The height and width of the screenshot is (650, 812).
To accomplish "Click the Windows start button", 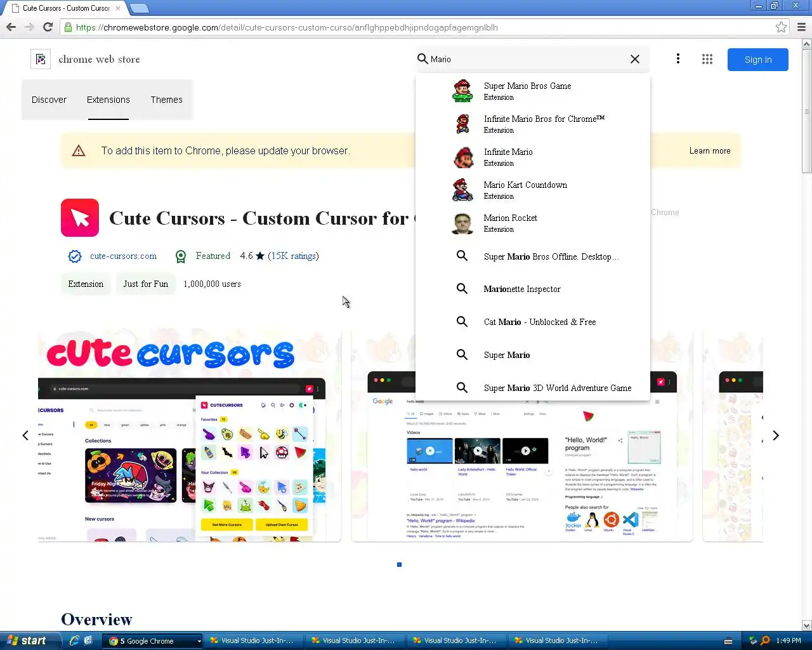I will [x=30, y=640].
